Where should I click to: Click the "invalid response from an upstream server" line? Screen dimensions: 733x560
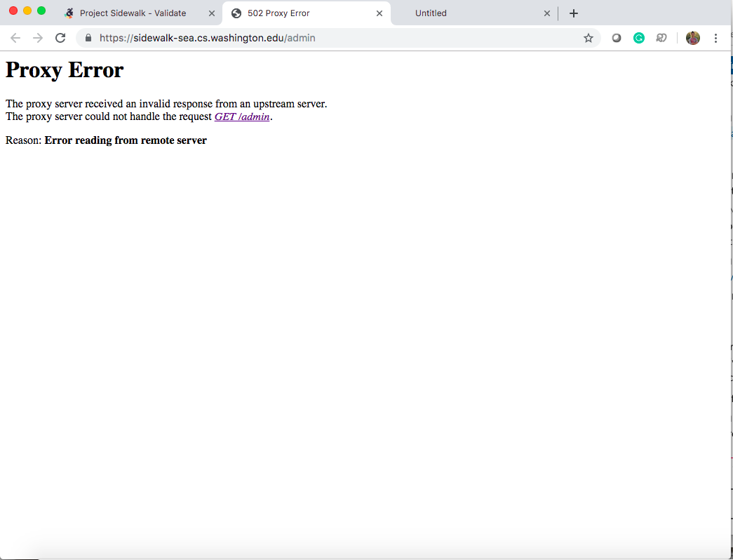[x=166, y=104]
